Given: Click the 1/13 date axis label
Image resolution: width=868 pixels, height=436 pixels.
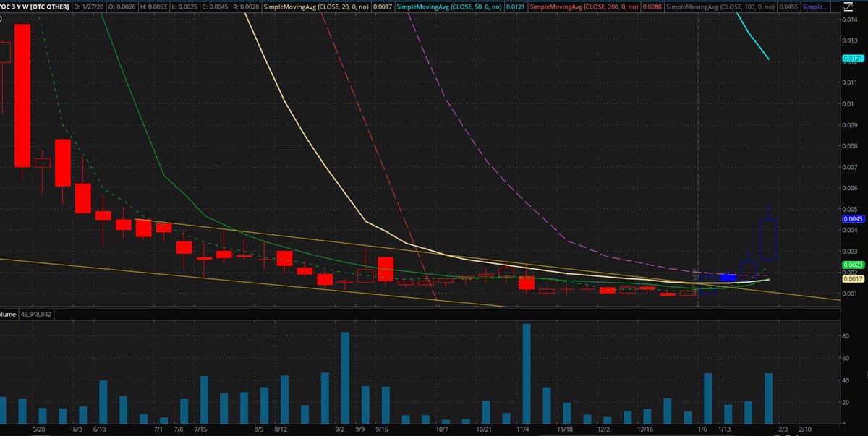Looking at the screenshot, I should point(724,429).
